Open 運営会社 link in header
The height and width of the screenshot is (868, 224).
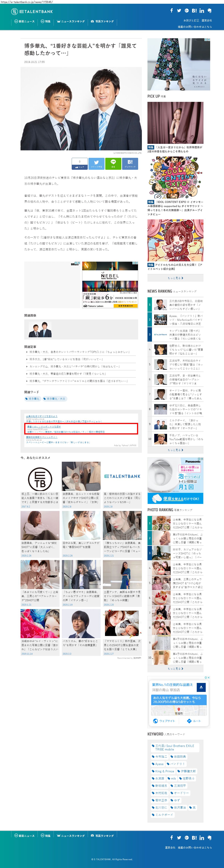tap(207, 21)
